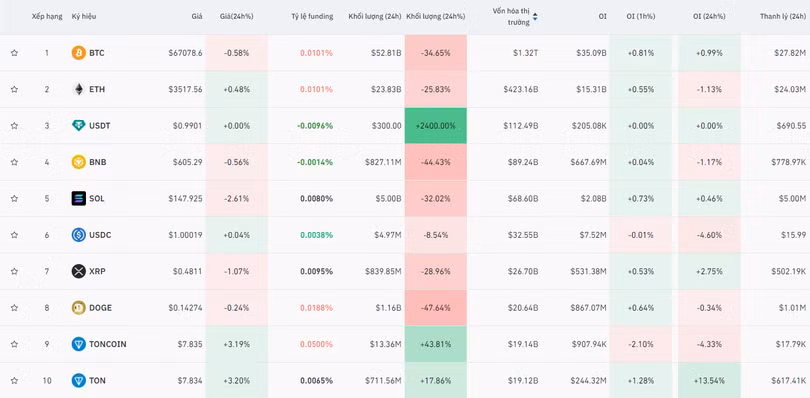Star the USDT row
Image resolution: width=810 pixels, height=398 pixels.
click(14, 126)
